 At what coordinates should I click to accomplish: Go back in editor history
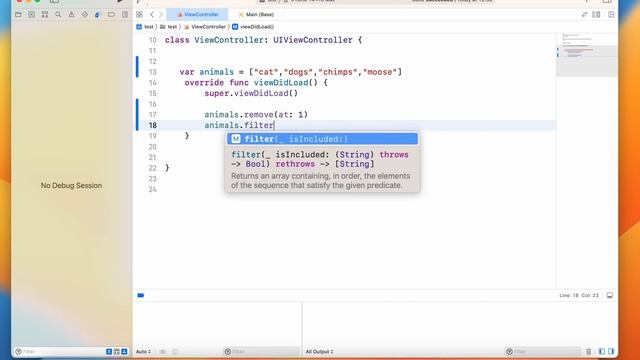152,15
